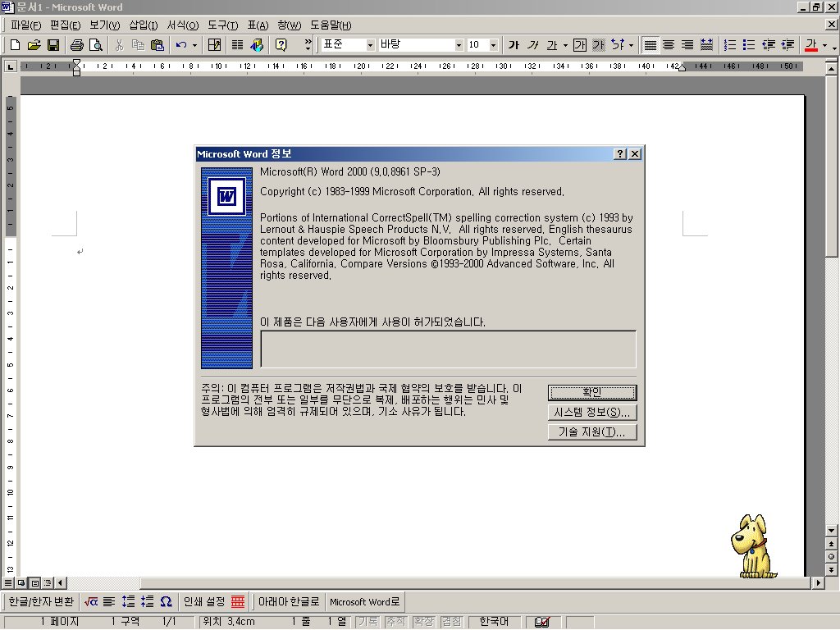Click the Paste icon on the toolbar
The height and width of the screenshot is (630, 840).
(x=156, y=45)
